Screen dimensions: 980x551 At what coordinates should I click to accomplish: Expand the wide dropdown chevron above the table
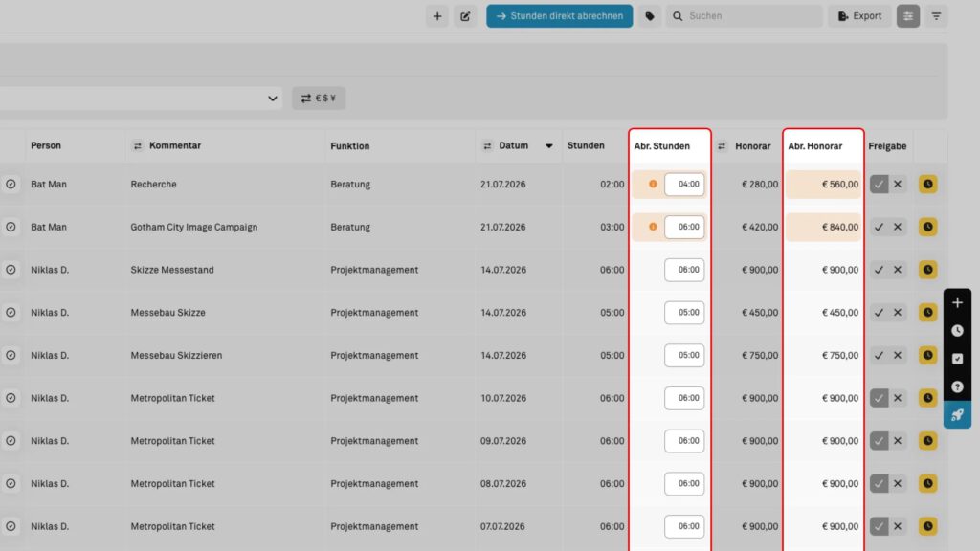click(x=273, y=99)
